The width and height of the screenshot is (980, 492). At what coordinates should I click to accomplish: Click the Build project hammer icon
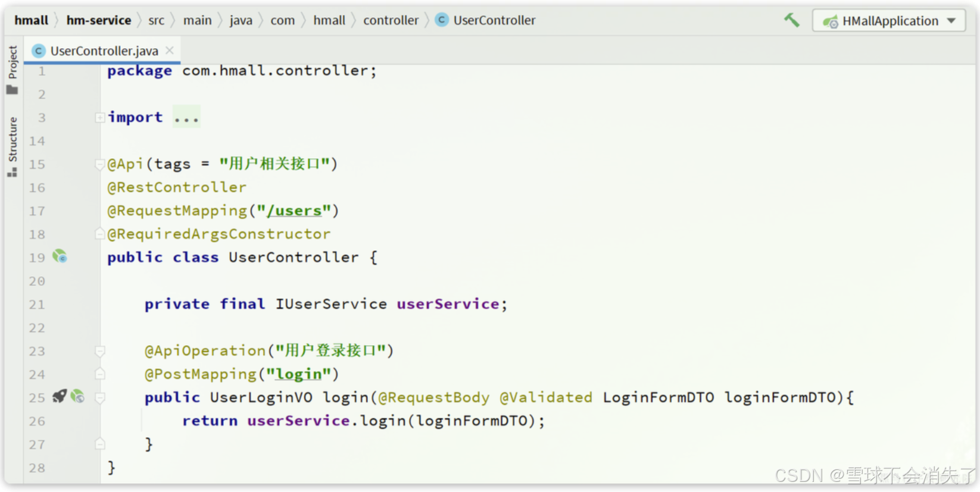791,20
